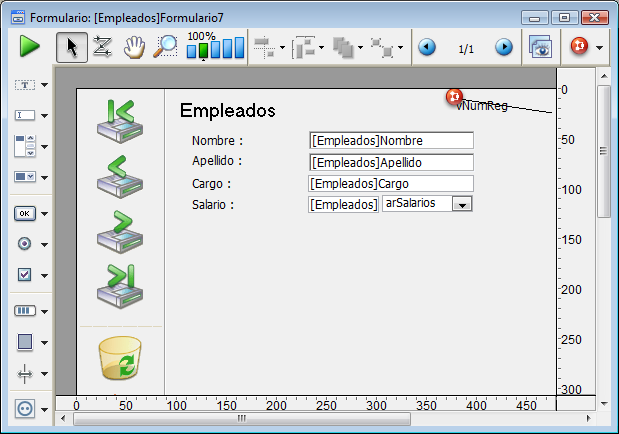The width and height of the screenshot is (619, 434).
Task: Select the combo box object tool
Action: pos(24,177)
